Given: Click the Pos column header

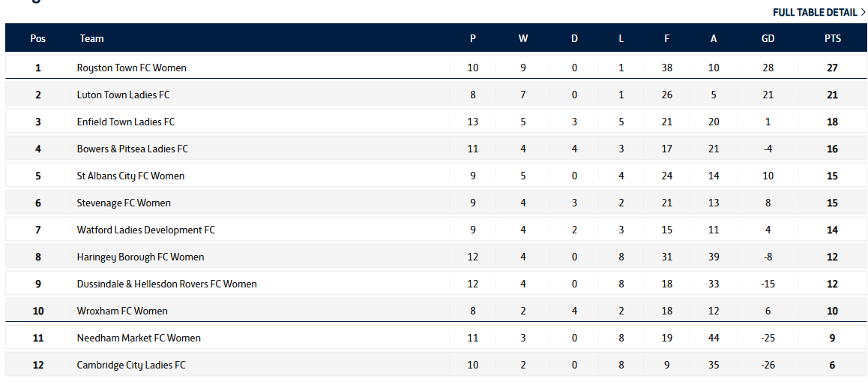Looking at the screenshot, I should pyautogui.click(x=37, y=38).
